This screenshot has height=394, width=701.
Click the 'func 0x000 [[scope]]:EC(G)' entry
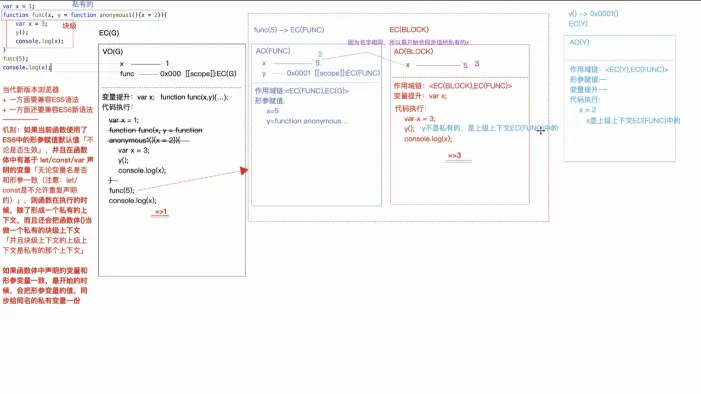pos(178,74)
